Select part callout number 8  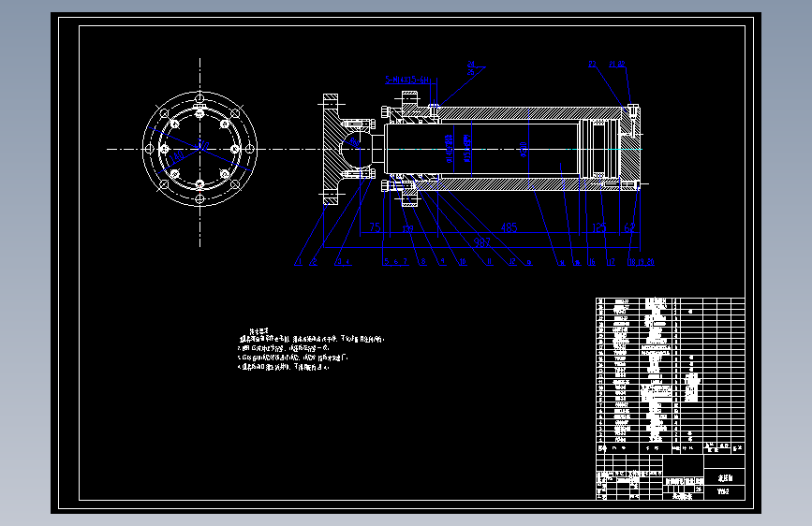(423, 262)
